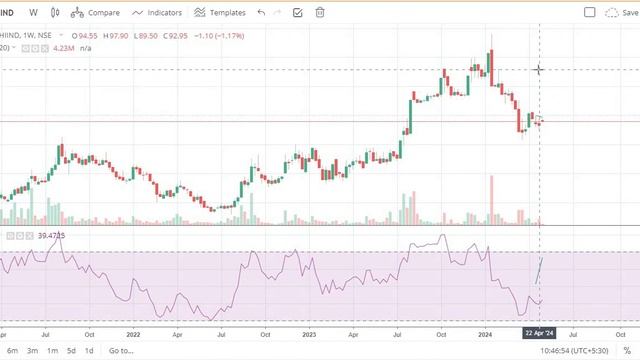Select the 1d time range
Screen dimensions: 640x360
(x=89, y=351)
